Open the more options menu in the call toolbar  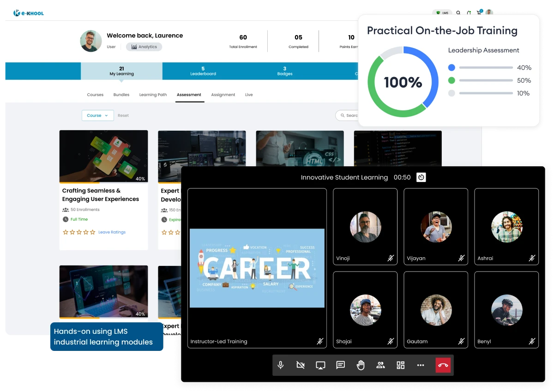[x=421, y=365]
